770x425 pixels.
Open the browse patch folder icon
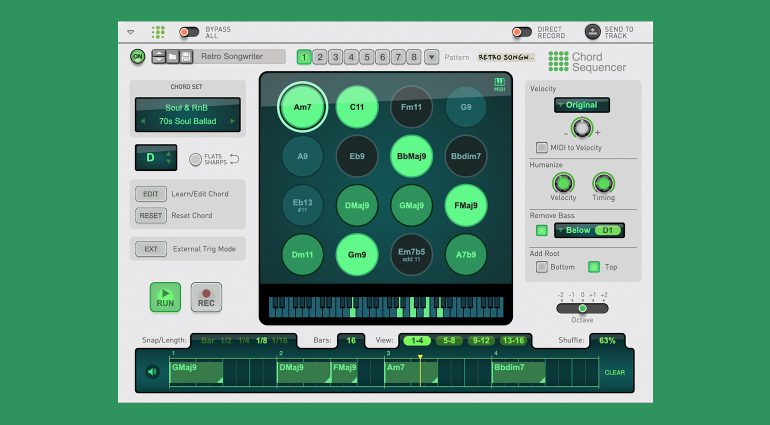click(x=172, y=57)
